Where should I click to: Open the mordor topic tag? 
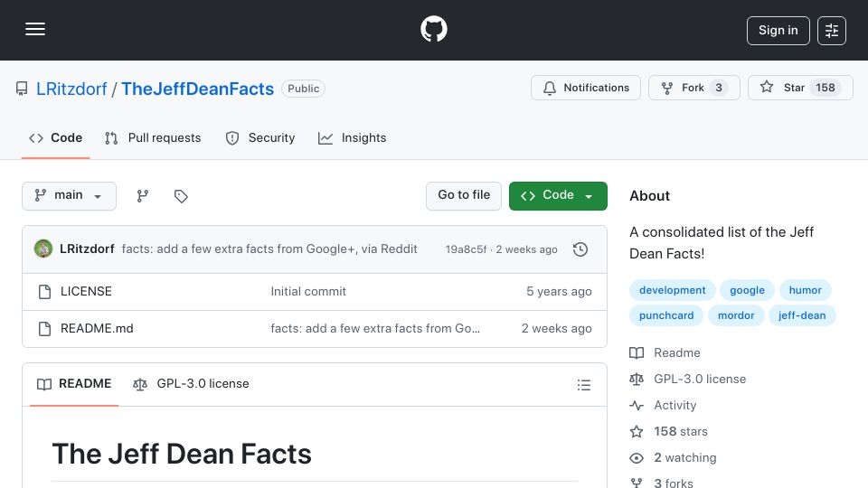click(x=736, y=315)
